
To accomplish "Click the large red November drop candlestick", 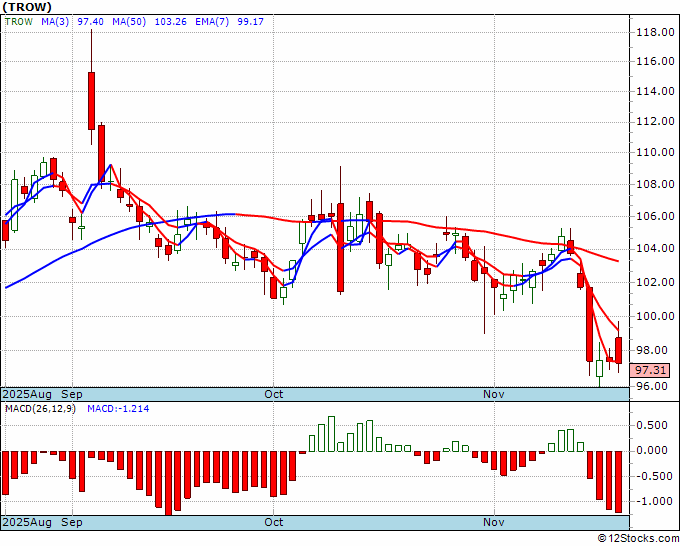I will pos(589,324).
